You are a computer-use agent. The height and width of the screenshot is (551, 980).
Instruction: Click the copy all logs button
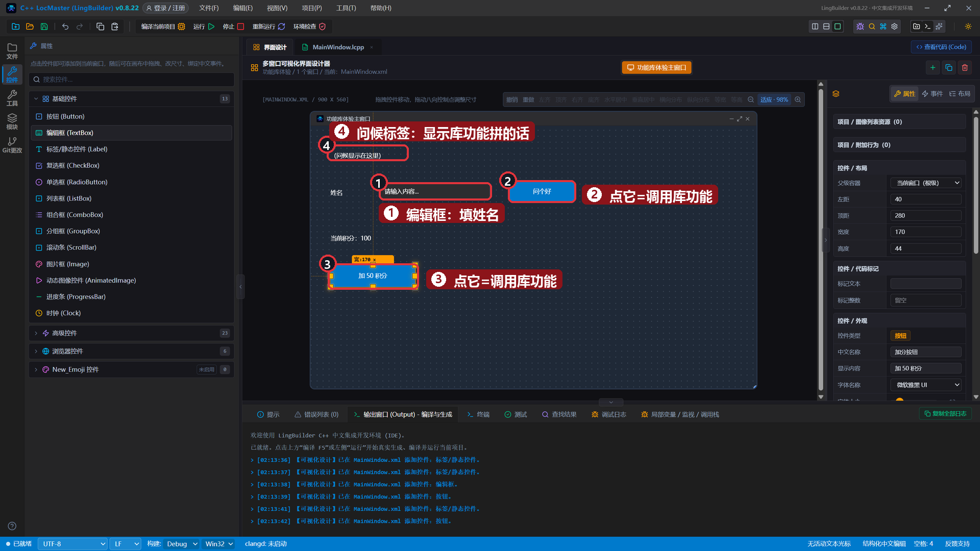pos(945,414)
